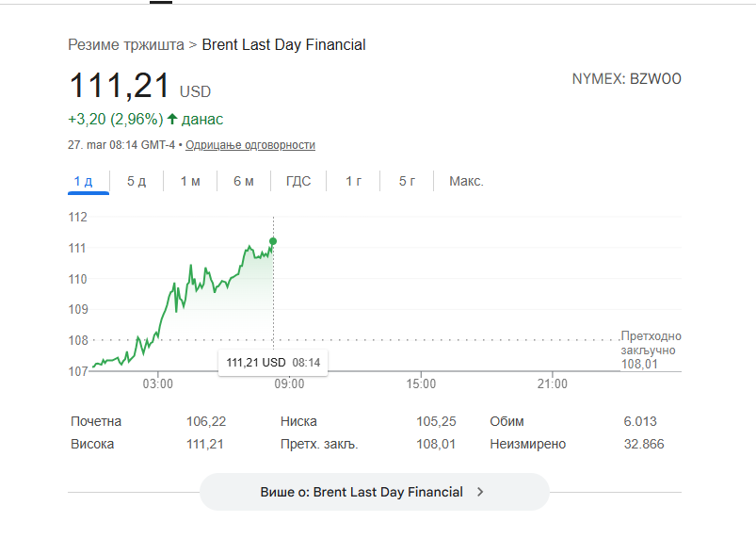The height and width of the screenshot is (538, 756).
Task: Open Више о: Brent Last Day Financial
Action: [375, 492]
